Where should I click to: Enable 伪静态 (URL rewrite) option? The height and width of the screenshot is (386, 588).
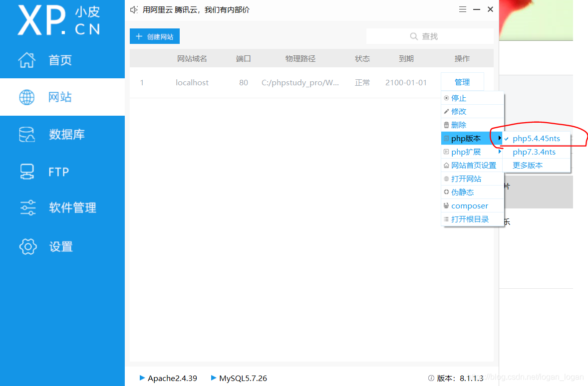click(465, 192)
